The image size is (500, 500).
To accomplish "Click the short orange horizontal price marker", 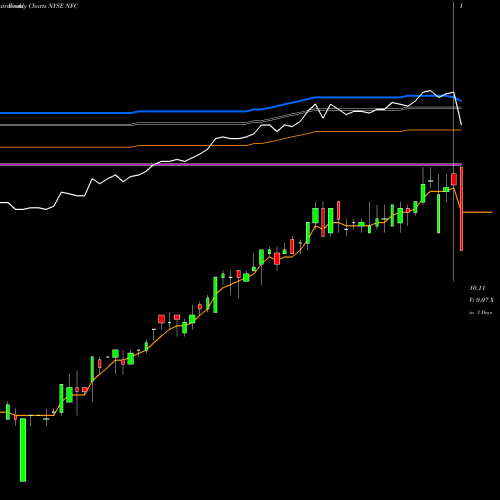I will (477, 212).
